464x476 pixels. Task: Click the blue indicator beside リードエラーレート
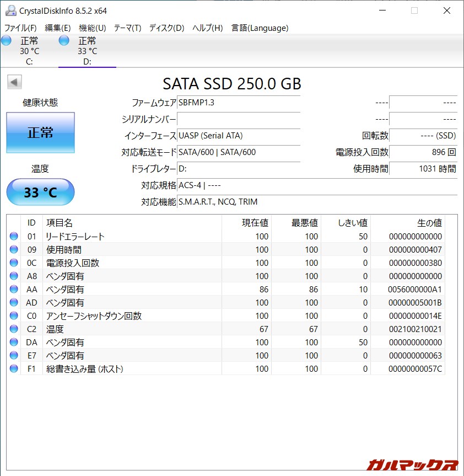click(13, 236)
